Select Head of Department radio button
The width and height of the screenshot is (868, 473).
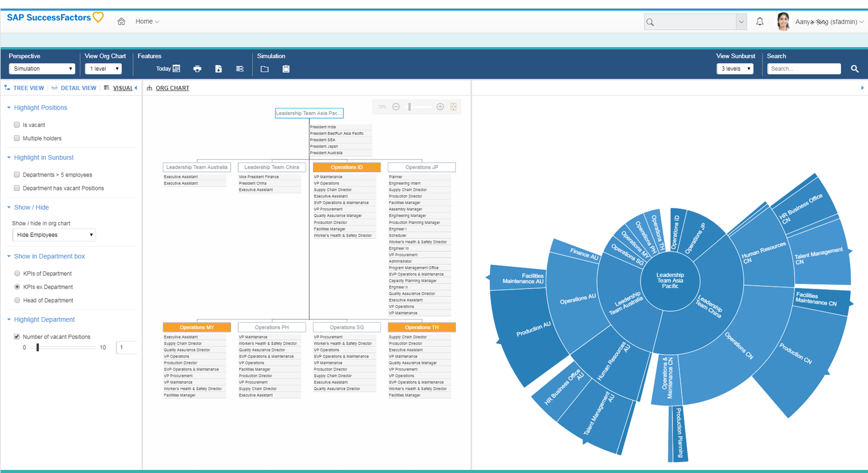(17, 300)
